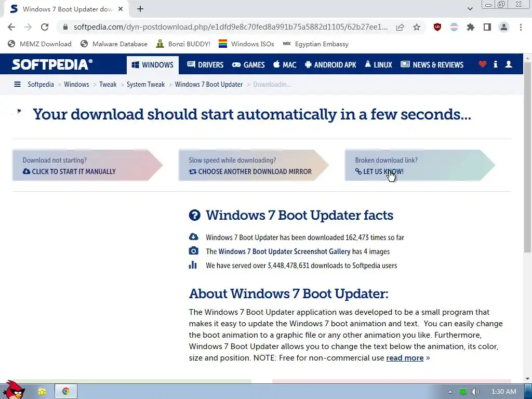Click the padlock site info icon
532x399 pixels.
pos(65,27)
